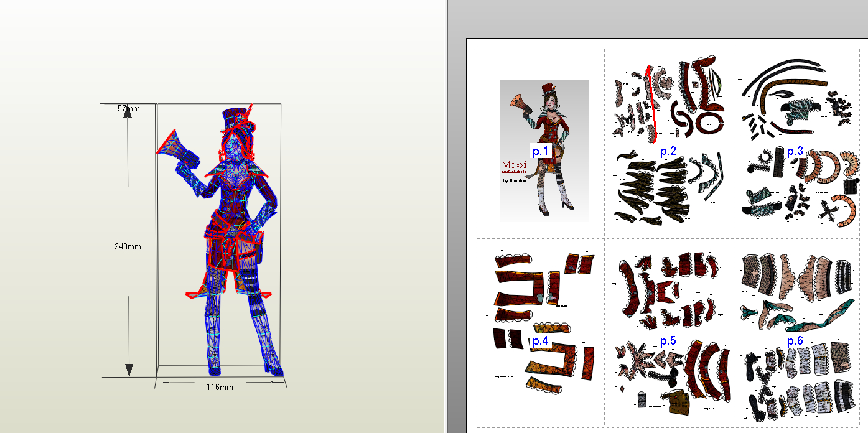Select the p.5 page label
Viewport: 868px width, 433px height.
pos(668,340)
